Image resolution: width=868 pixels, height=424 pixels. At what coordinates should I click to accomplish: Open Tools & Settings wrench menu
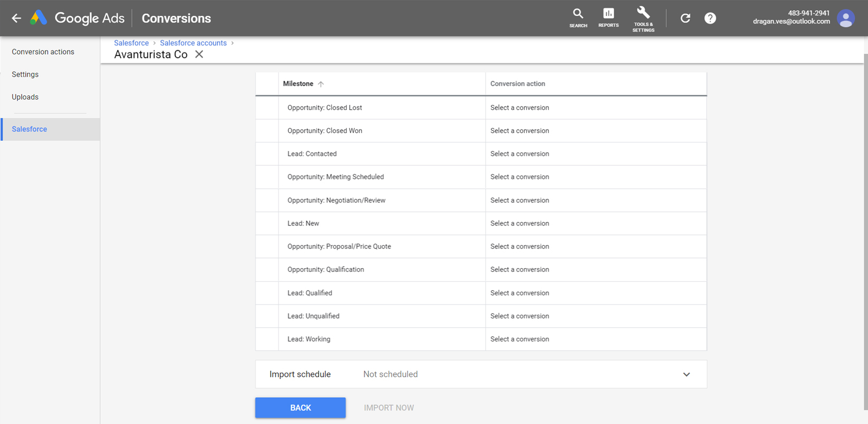[643, 19]
